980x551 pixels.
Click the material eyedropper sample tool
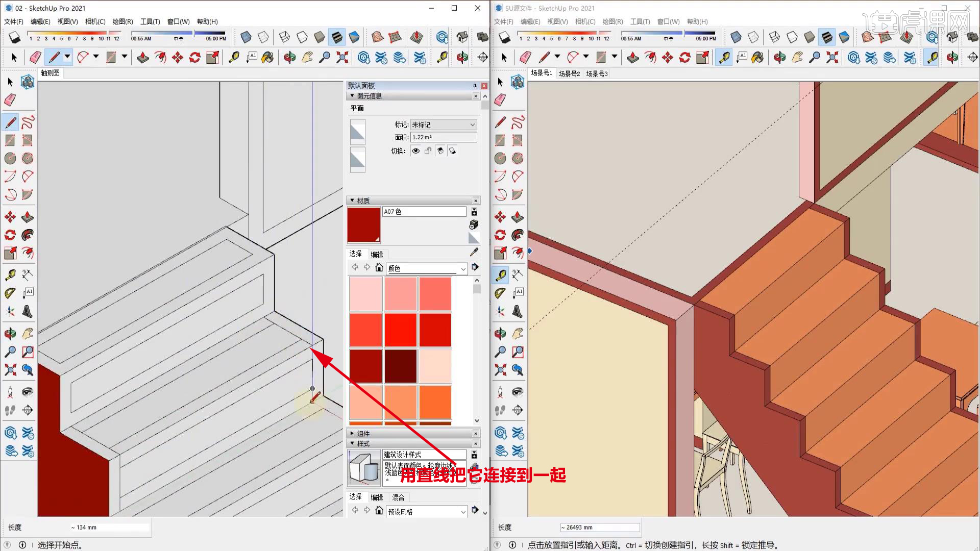point(474,252)
